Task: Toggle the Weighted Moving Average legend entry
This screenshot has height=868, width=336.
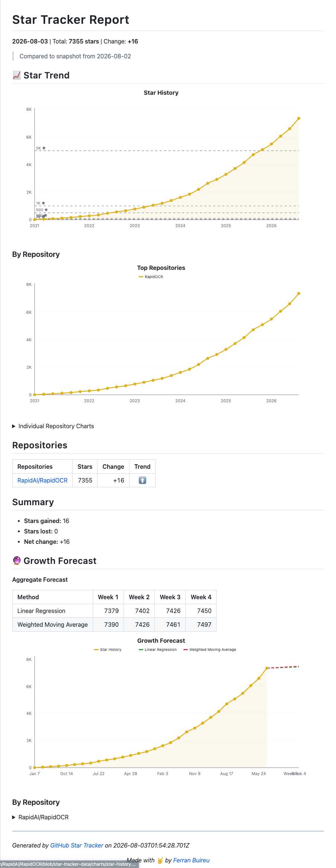Action: [x=210, y=649]
